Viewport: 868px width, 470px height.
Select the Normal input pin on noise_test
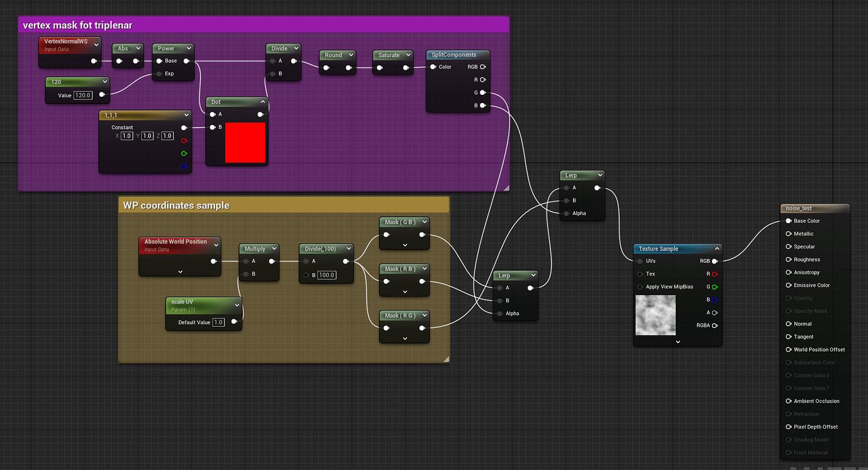coord(789,324)
